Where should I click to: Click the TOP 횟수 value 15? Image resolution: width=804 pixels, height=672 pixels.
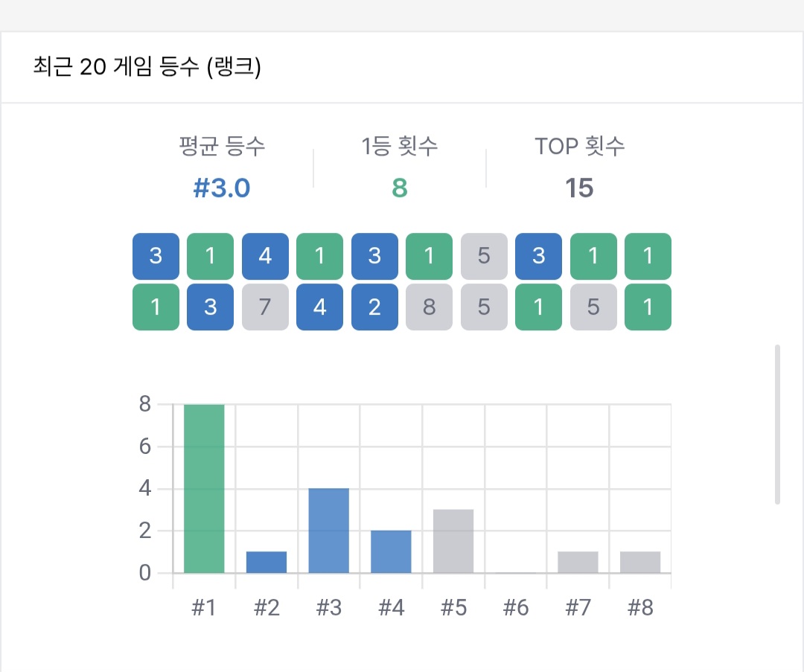click(579, 188)
